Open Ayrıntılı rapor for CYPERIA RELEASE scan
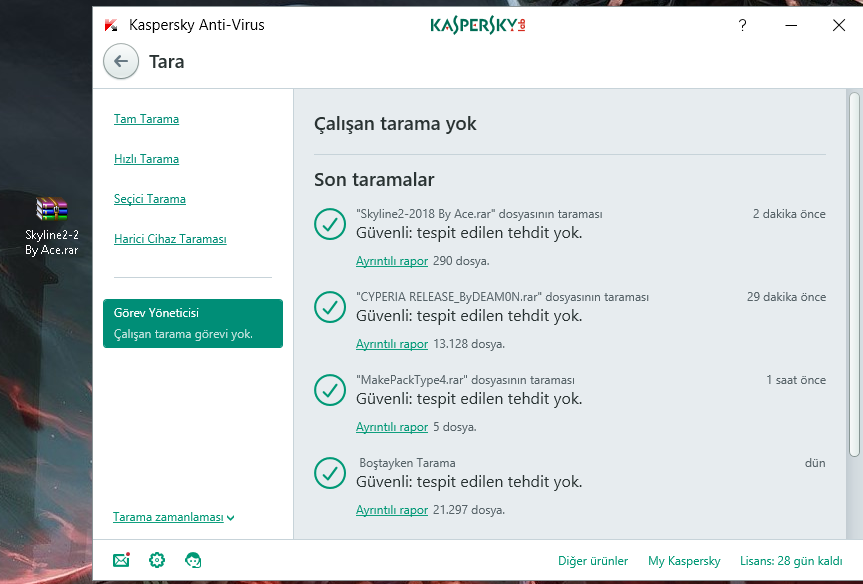 click(392, 344)
